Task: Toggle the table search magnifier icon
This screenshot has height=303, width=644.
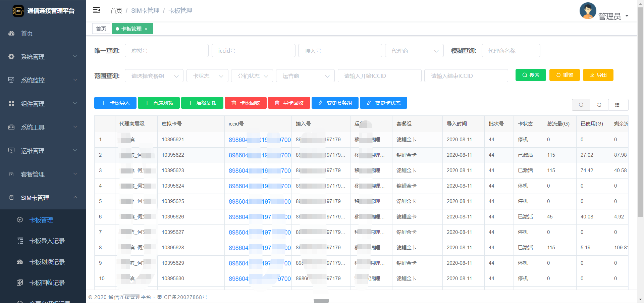Action: [x=581, y=105]
